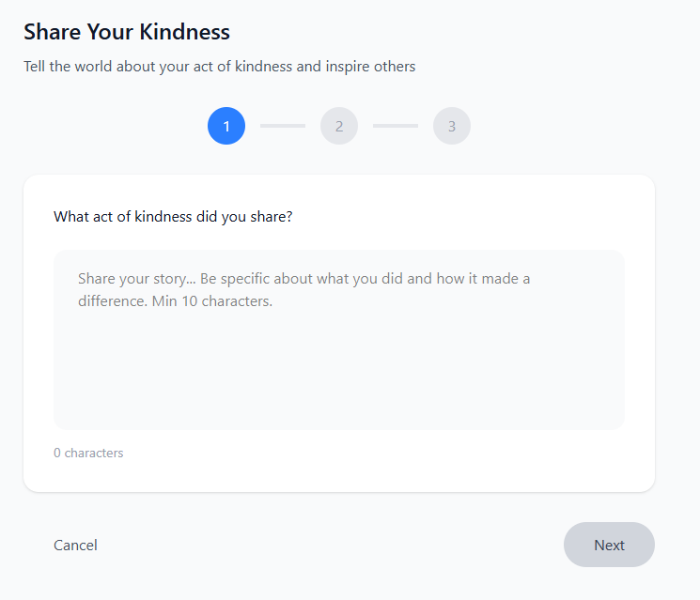The height and width of the screenshot is (600, 700).
Task: Select the step 3 circle indicator
Action: click(x=452, y=126)
